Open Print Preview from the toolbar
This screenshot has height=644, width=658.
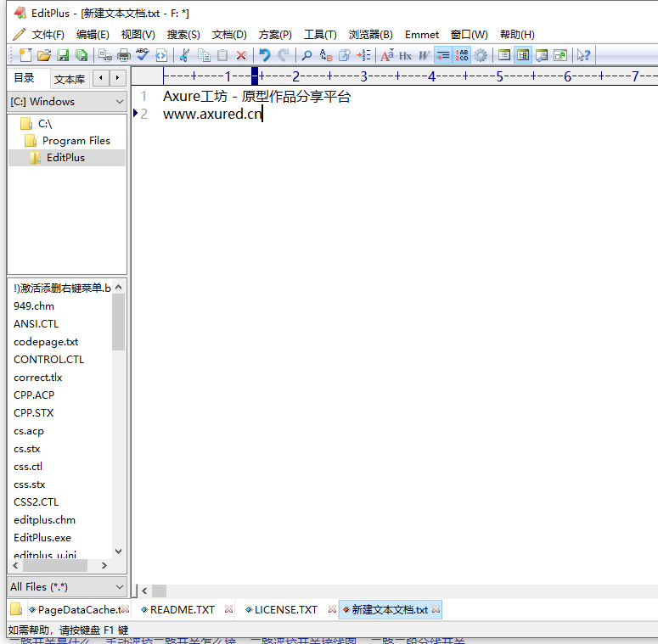pos(105,55)
